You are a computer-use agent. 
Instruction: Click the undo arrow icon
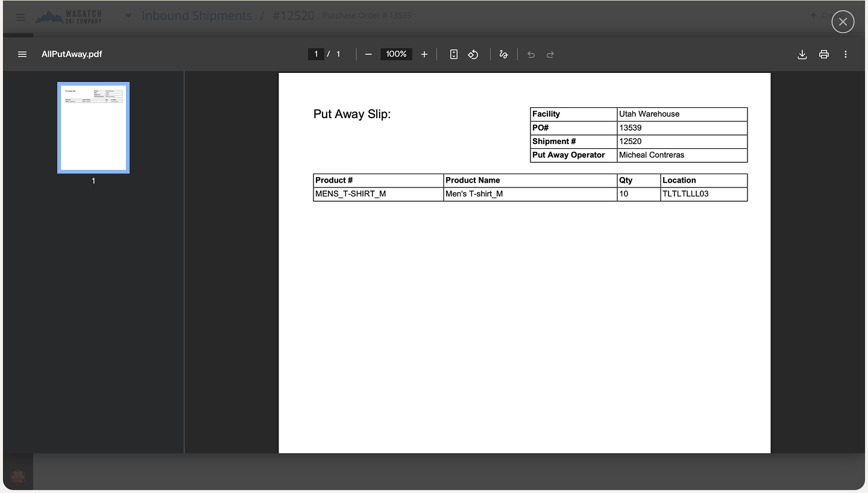click(531, 54)
